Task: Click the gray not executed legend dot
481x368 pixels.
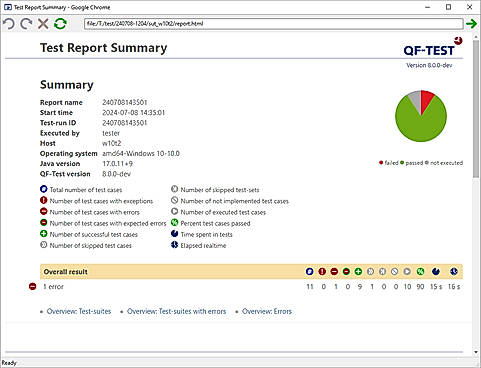Action: click(x=427, y=163)
